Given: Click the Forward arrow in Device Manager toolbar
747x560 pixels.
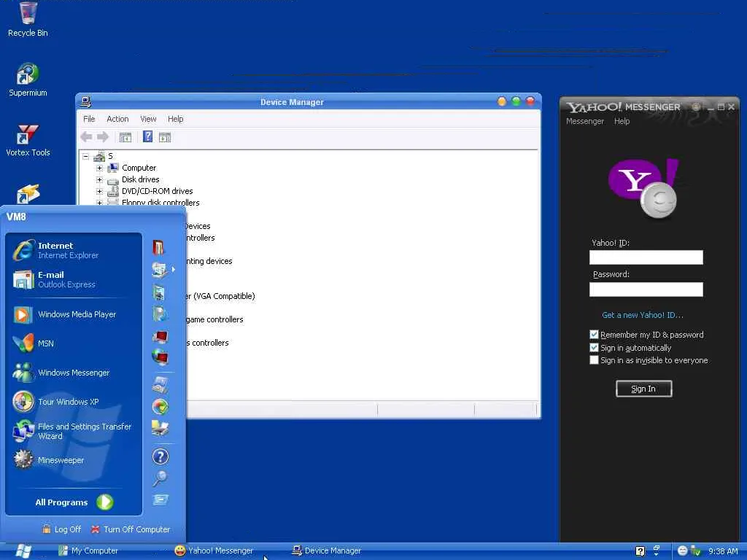Looking at the screenshot, I should tap(102, 137).
